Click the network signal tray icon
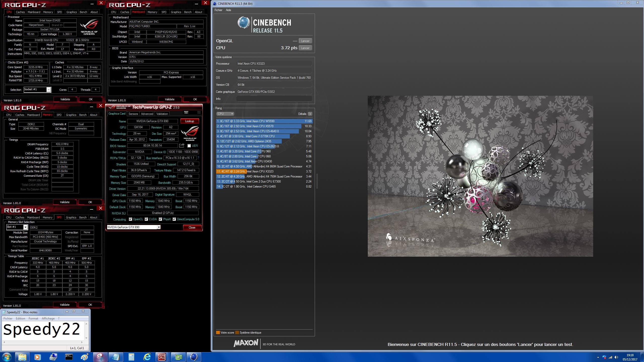Viewport: 644px width, 362px height. tap(610, 357)
